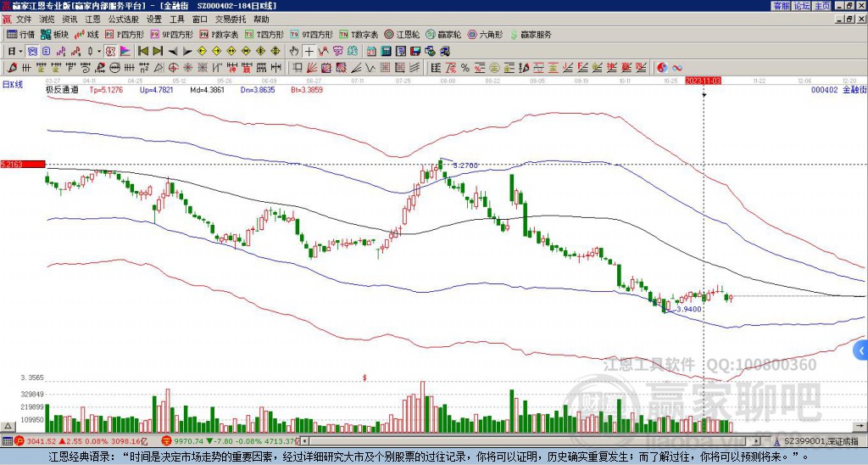Select the circled cross target tool
Screen dimensions: 868x465
[173, 68]
